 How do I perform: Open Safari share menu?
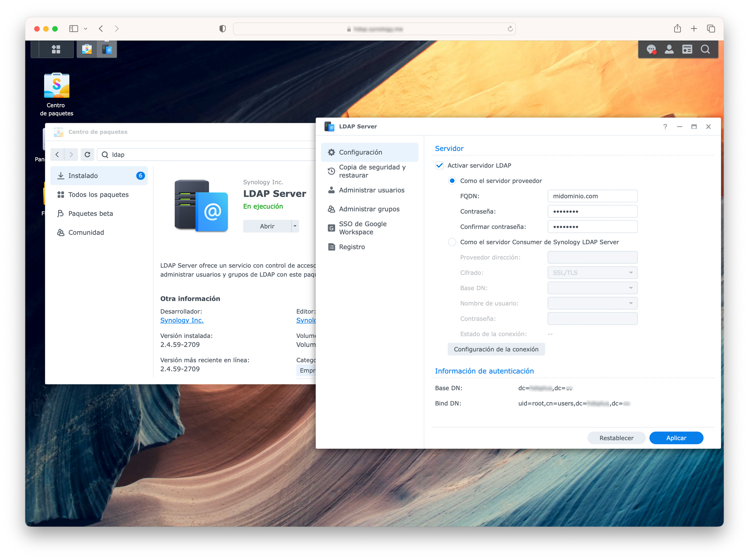coord(677,28)
